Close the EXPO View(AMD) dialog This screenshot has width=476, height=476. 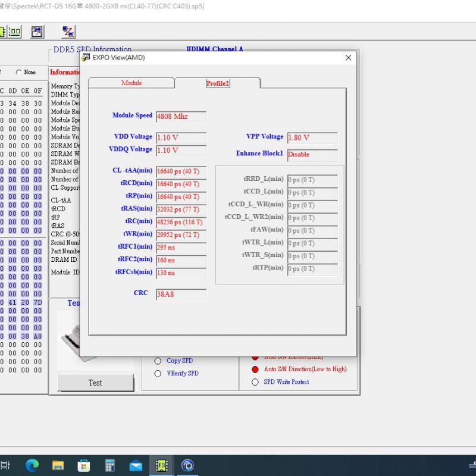tap(348, 58)
